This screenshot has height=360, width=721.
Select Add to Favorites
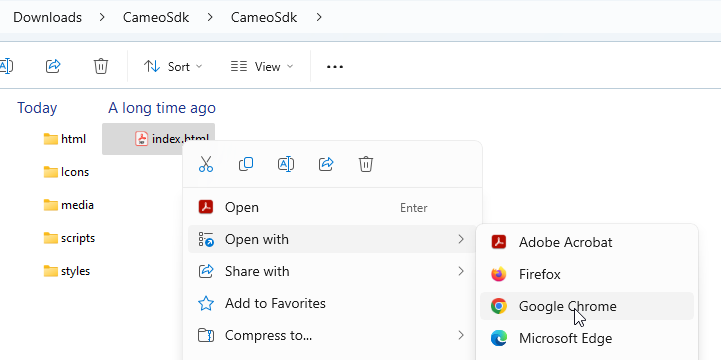(332, 303)
